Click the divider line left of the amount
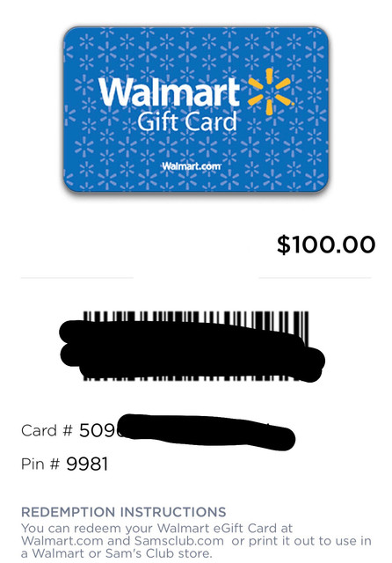Viewport: 392px width, 563px height. pyautogui.click(x=77, y=278)
